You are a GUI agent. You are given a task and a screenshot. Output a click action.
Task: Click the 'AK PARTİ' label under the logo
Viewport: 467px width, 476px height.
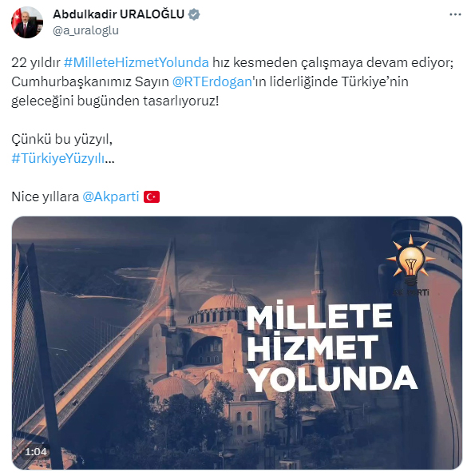point(411,292)
